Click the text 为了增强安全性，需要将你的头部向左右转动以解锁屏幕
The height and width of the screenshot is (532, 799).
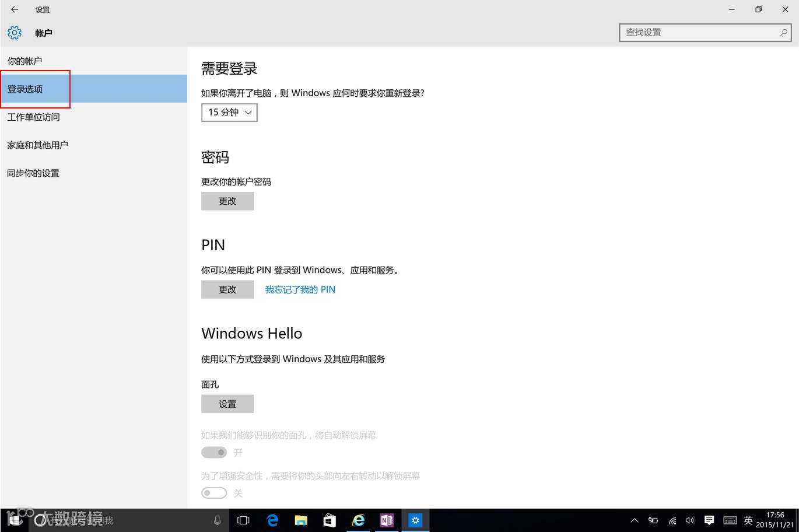(x=311, y=476)
